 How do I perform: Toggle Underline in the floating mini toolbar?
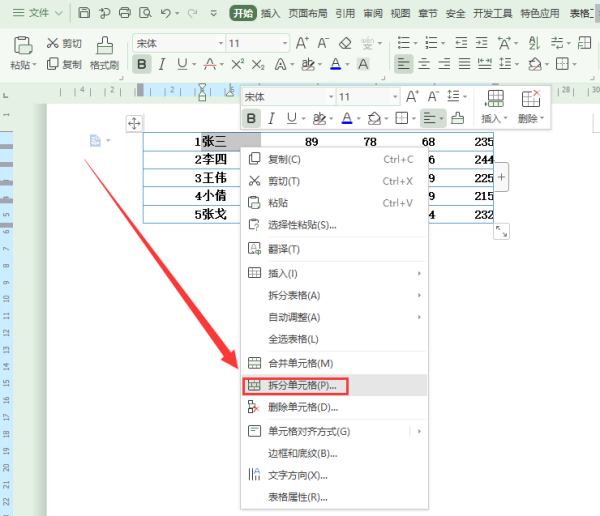pos(292,118)
